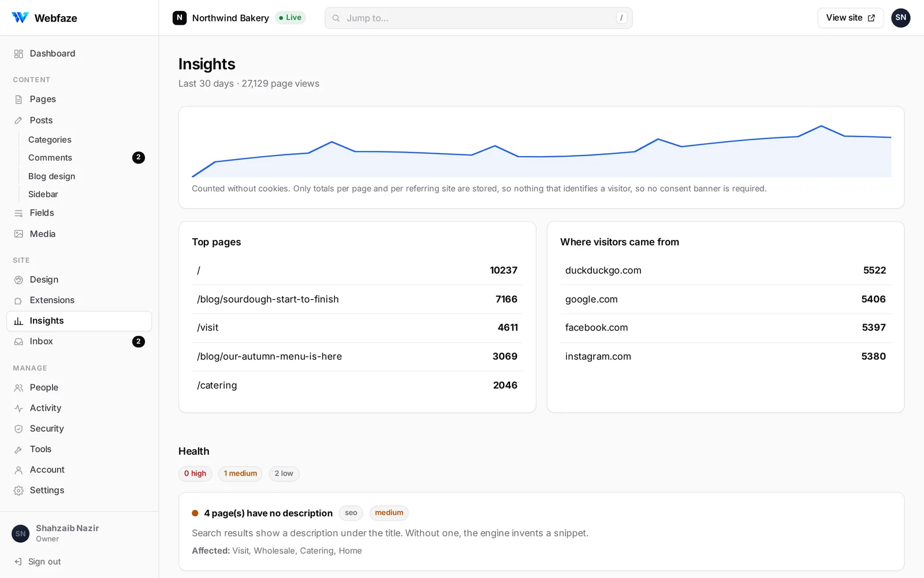Open Dashboard from its grid icon
The width and height of the screenshot is (924, 578).
coord(18,54)
